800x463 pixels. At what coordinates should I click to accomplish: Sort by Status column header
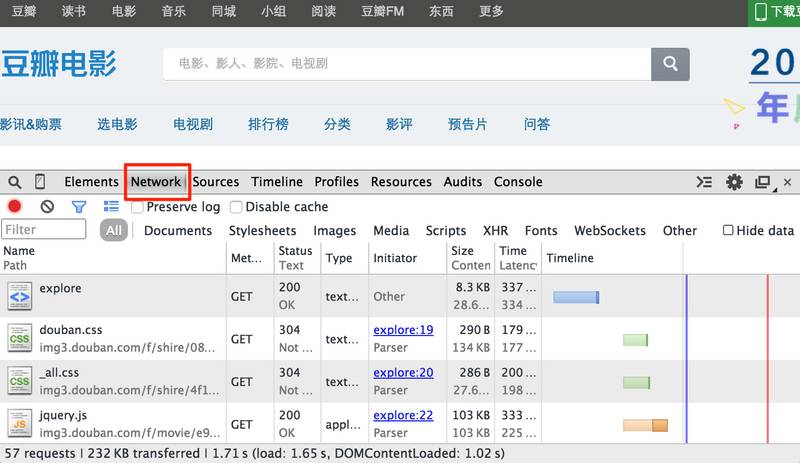click(295, 251)
